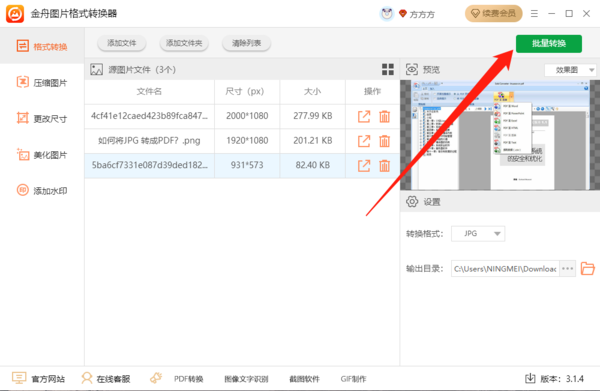Open output for 如何将JPG 转成PDF？.png
The width and height of the screenshot is (600, 391).
pyautogui.click(x=364, y=141)
